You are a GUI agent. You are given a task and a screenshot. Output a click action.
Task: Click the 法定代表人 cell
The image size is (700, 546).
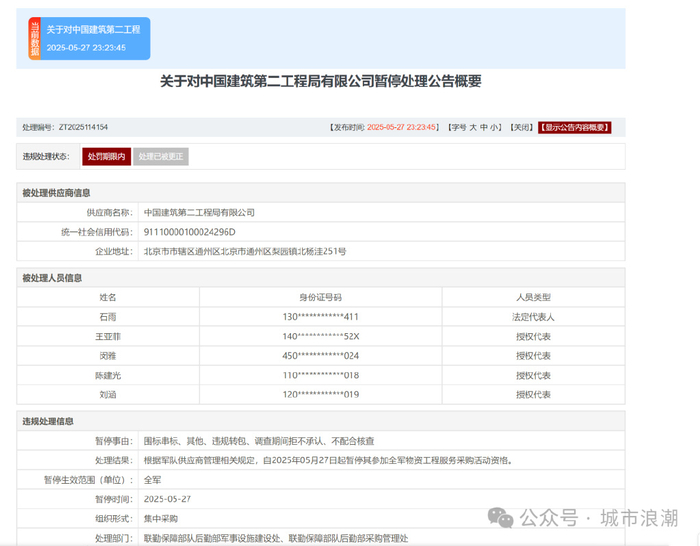click(533, 317)
